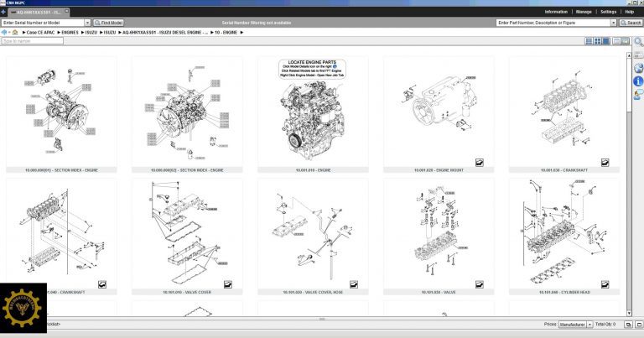Click the Find Model button
The height and width of the screenshot is (338, 644).
108,23
